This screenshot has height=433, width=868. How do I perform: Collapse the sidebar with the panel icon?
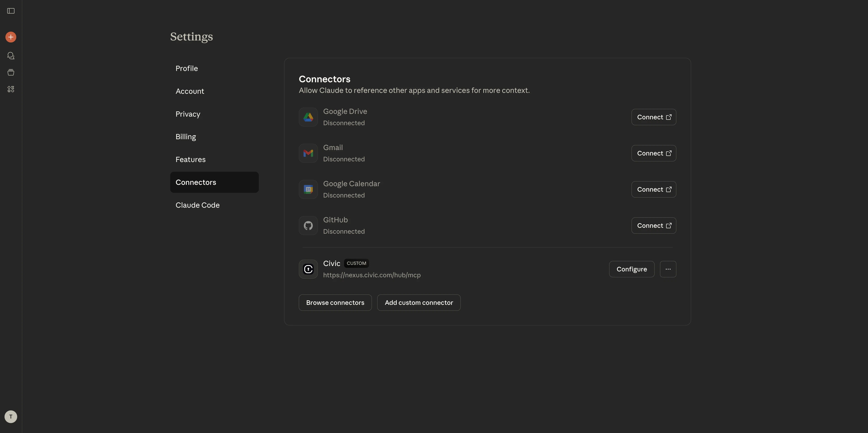(x=10, y=11)
